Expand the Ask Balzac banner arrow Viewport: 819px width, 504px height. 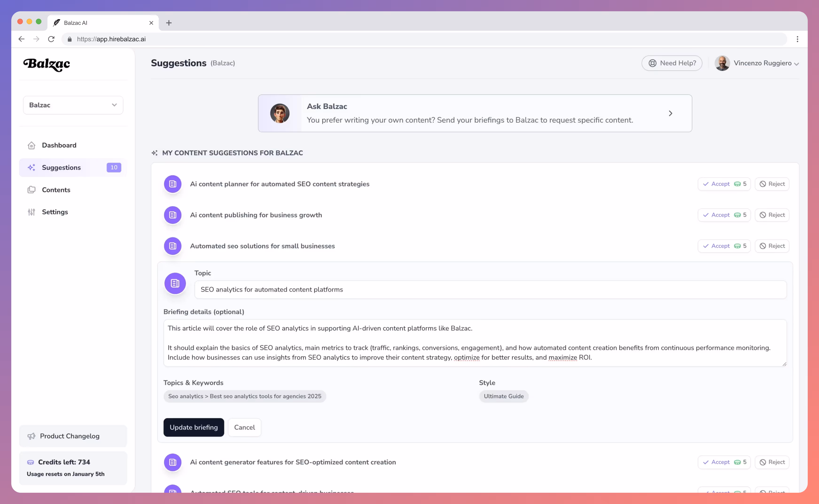point(670,113)
